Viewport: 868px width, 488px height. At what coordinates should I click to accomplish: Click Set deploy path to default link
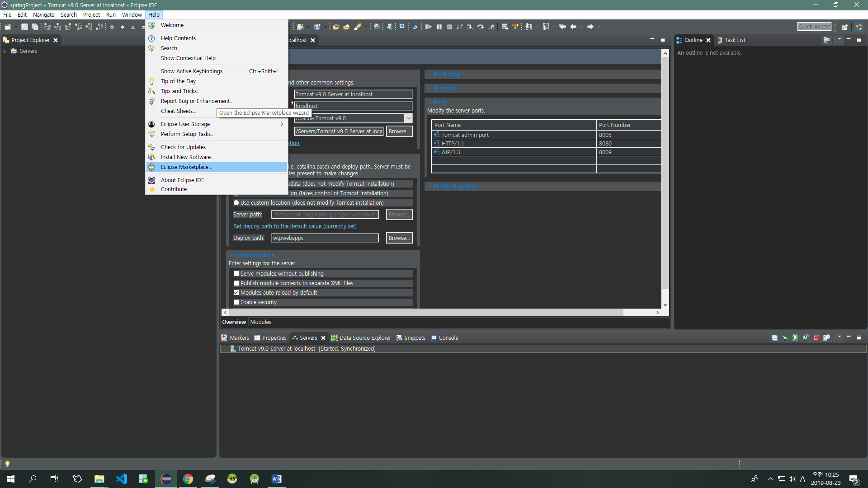(295, 226)
